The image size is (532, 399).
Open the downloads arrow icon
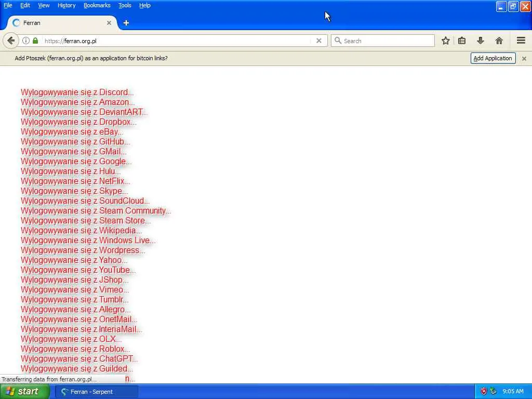[x=481, y=41]
